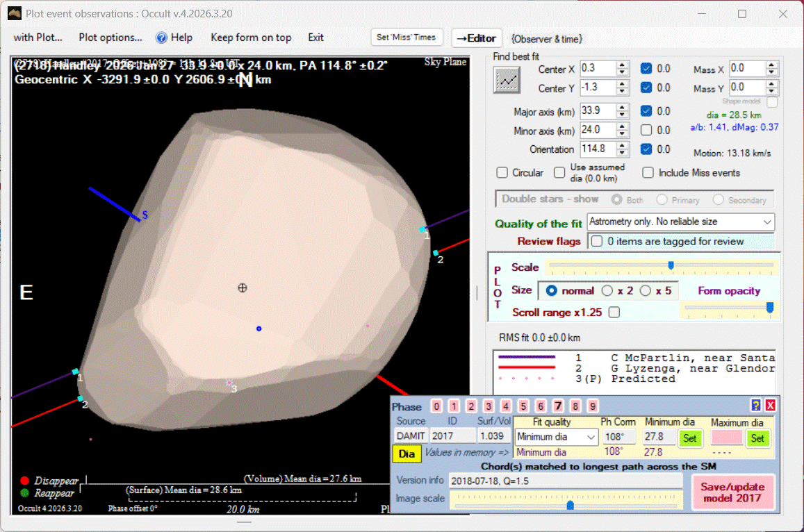
Task: Click the Occult app icon in title bar
Action: [x=14, y=13]
